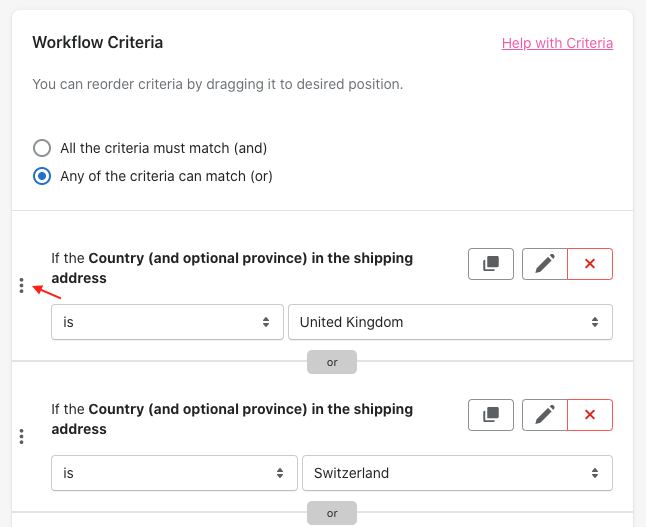Duplicate the United Kingdom criteria
Viewport: 646px width, 527px height.
point(491,264)
